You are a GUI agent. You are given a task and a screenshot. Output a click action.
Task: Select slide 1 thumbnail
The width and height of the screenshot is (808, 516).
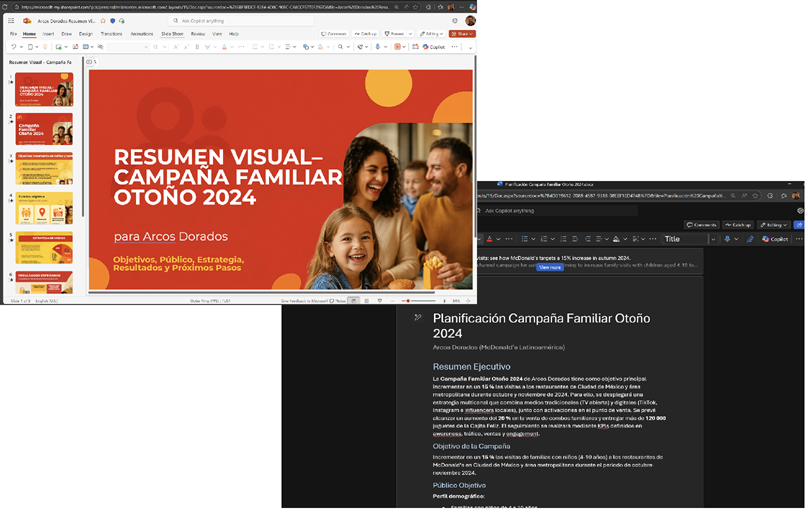pyautogui.click(x=44, y=89)
